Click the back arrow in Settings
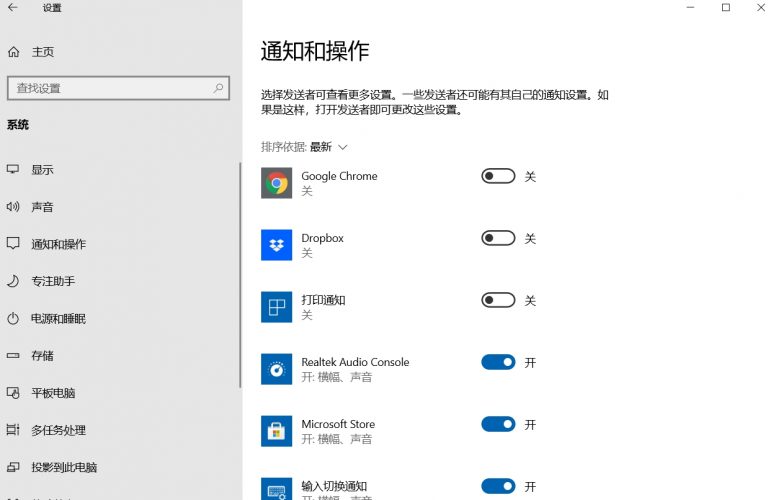The height and width of the screenshot is (500, 768). [13, 7]
